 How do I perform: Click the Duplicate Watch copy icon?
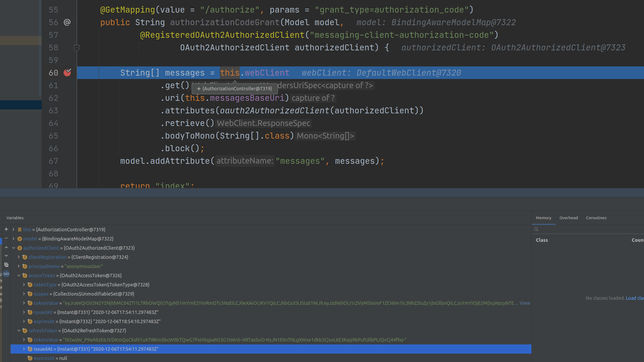coord(6,265)
